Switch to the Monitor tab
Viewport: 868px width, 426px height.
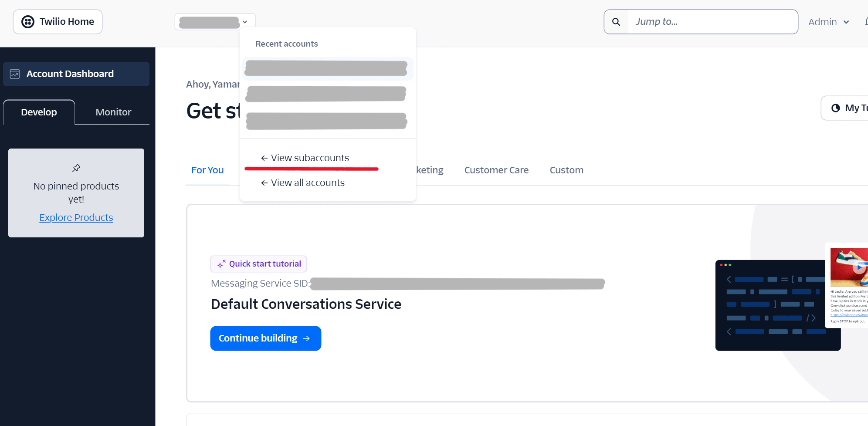click(x=113, y=112)
